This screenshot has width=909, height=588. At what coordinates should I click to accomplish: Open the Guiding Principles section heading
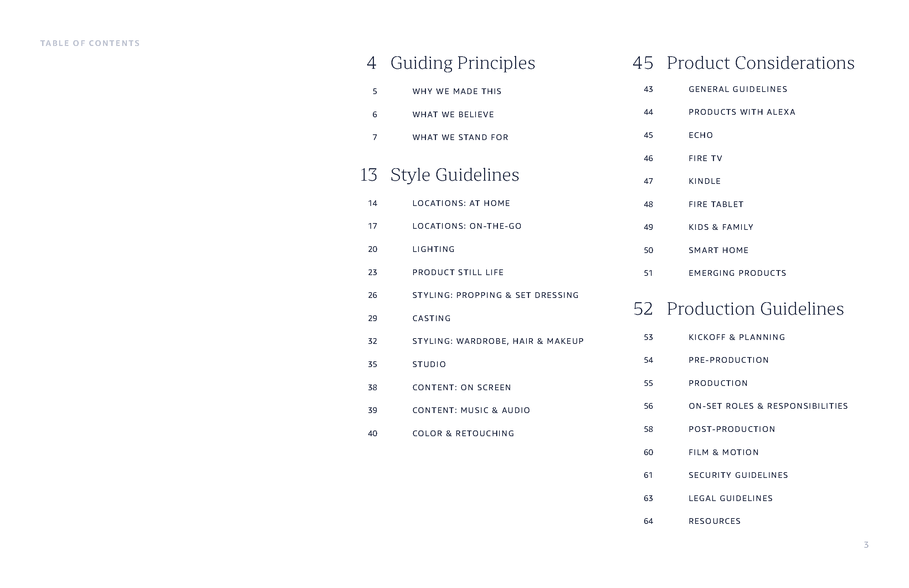coord(463,63)
